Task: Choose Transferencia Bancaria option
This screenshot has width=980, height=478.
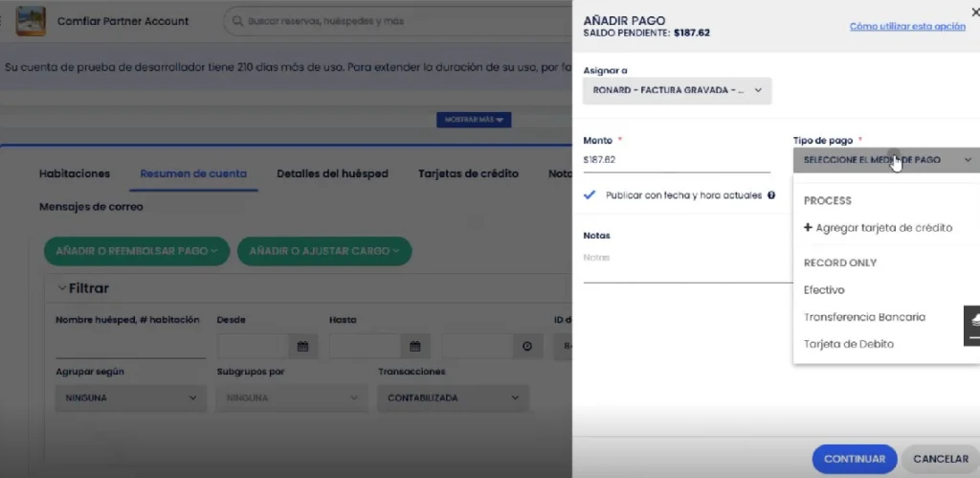Action: point(864,317)
